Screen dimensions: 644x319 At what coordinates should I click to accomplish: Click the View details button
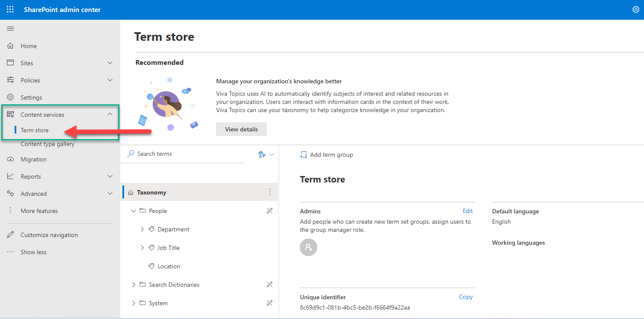[241, 129]
